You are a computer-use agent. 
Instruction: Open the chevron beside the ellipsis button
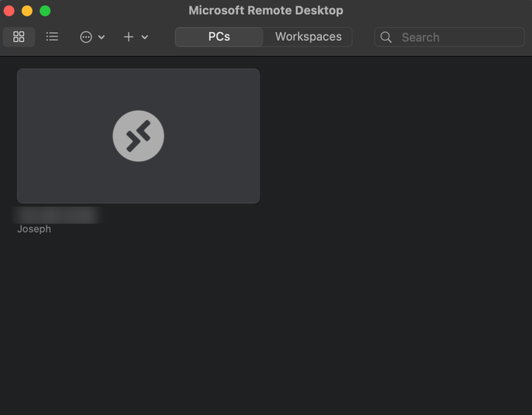click(x=101, y=37)
